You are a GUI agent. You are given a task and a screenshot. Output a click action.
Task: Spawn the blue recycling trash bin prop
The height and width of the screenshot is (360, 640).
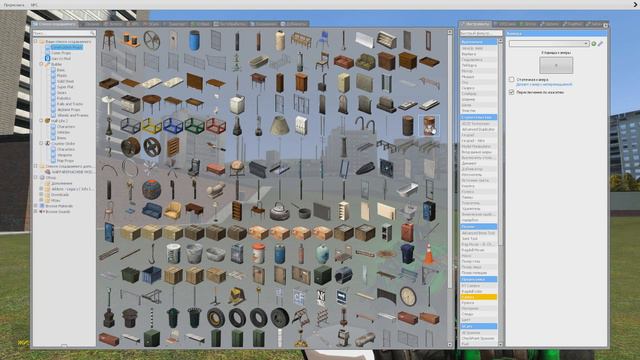coord(407,253)
